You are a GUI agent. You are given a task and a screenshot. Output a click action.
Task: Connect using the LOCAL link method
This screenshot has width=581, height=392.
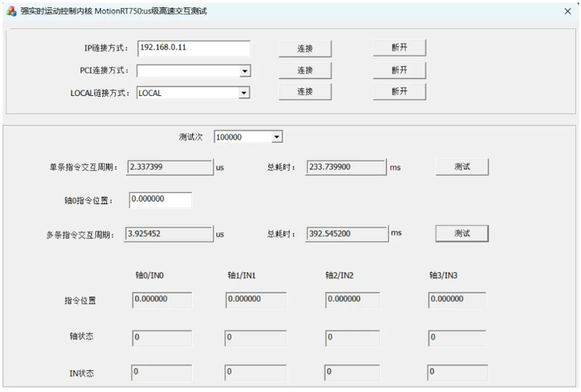click(305, 91)
